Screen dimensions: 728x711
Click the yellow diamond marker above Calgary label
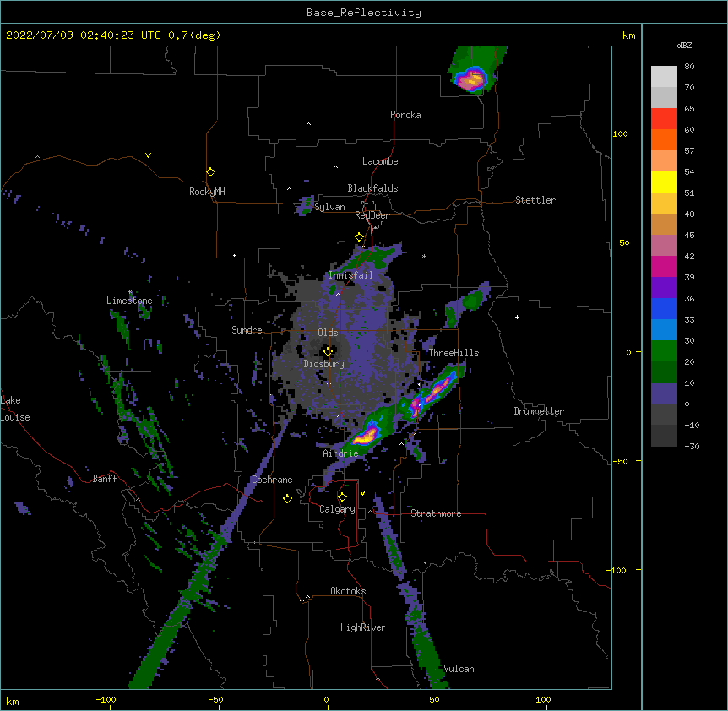point(343,497)
